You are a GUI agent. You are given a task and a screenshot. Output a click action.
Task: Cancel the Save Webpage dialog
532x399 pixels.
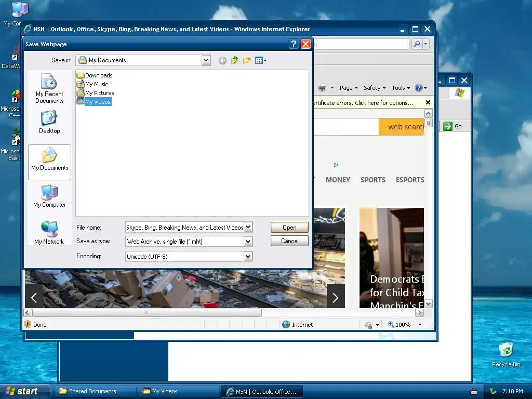pos(289,241)
